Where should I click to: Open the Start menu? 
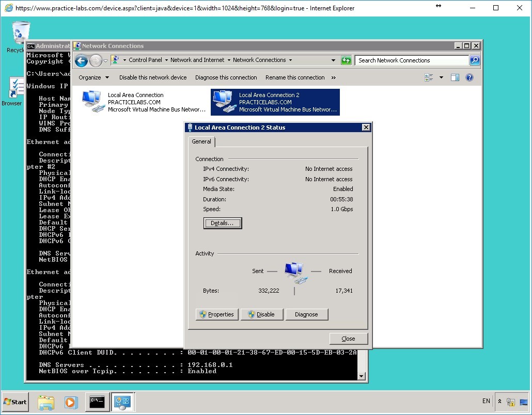click(x=15, y=402)
